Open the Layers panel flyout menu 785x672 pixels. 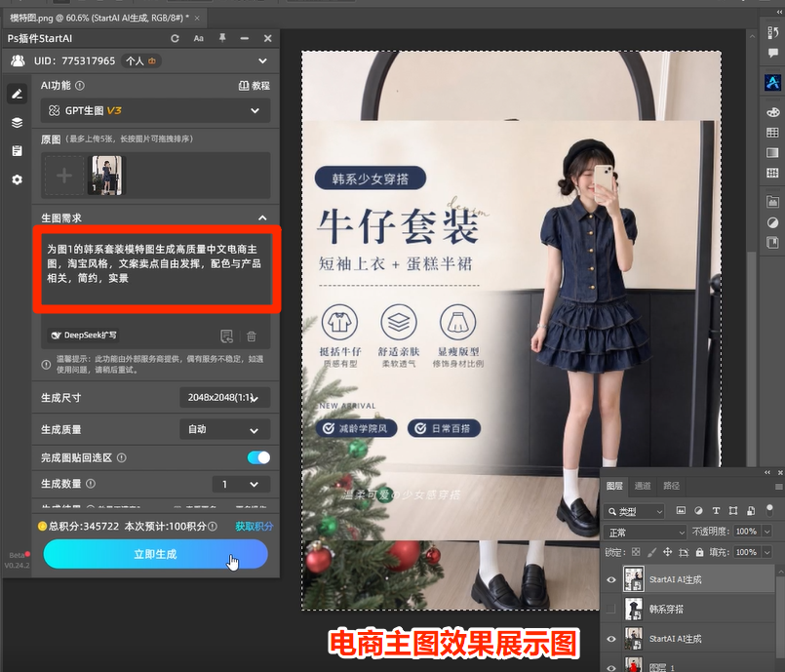point(778,487)
